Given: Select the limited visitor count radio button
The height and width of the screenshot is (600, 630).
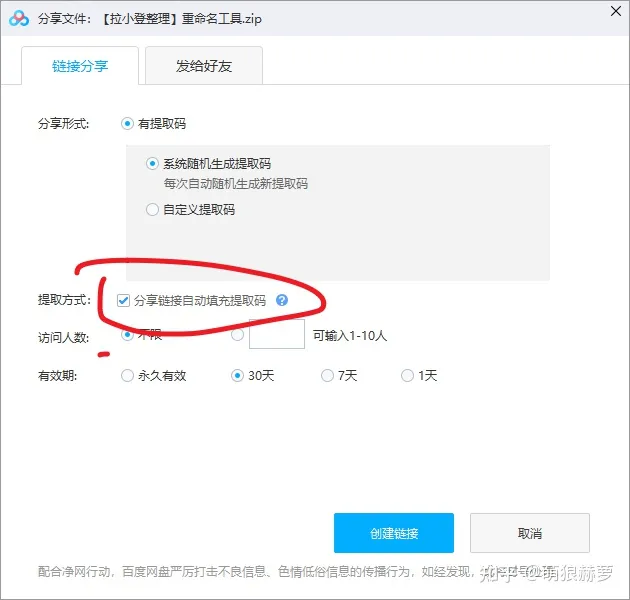Looking at the screenshot, I should (x=237, y=335).
